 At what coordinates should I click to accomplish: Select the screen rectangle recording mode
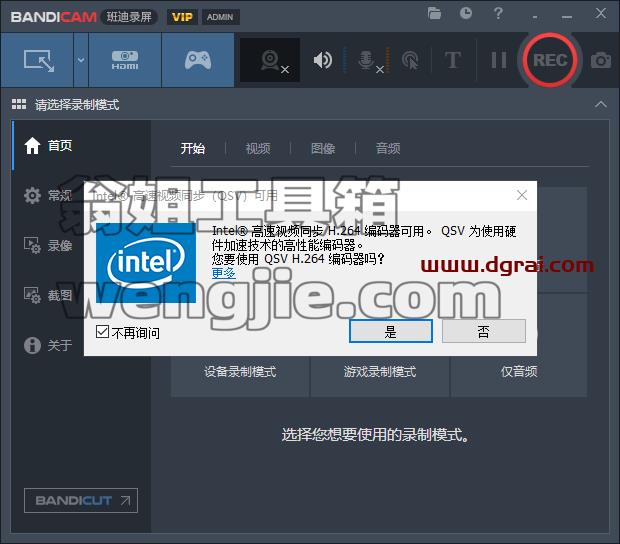point(37,60)
